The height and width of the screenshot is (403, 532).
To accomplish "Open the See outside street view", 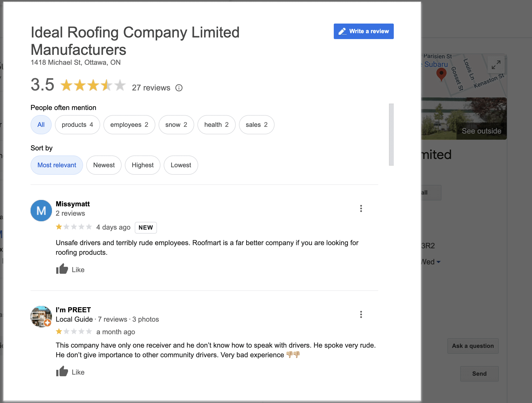I will [x=481, y=131].
